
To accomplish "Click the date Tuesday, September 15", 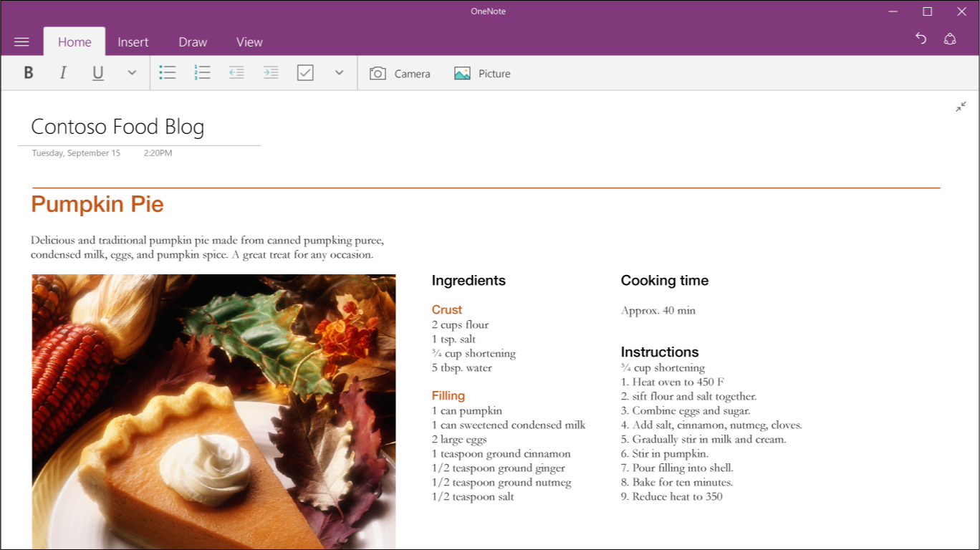I will coord(76,153).
